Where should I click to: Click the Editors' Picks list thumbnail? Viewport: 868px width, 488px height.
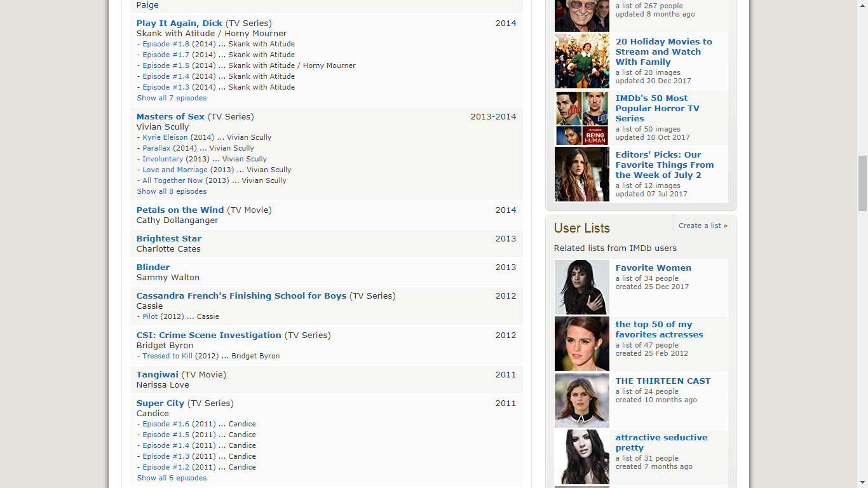coord(582,174)
